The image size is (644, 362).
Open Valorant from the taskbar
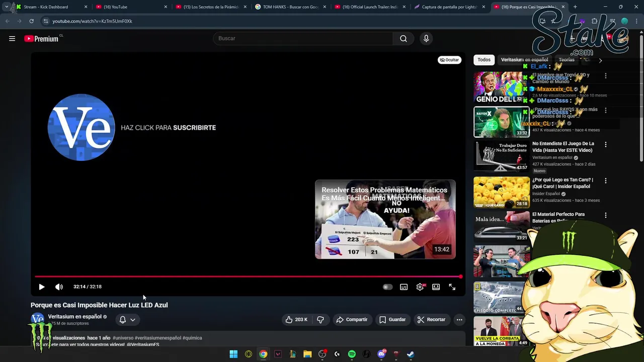[278, 354]
